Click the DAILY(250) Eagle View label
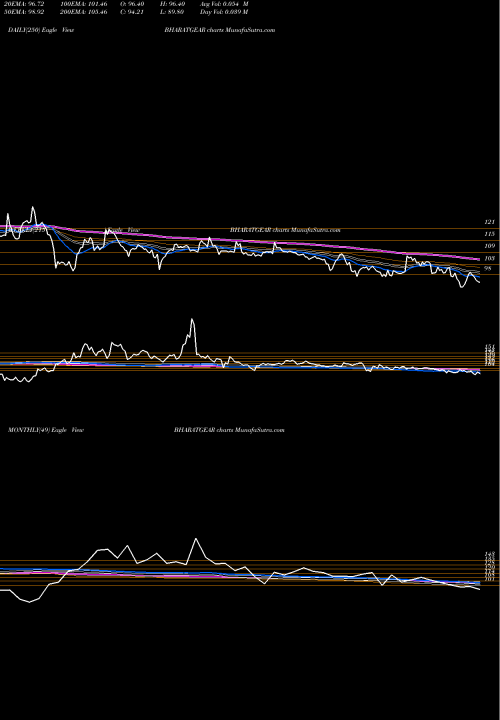This screenshot has width=500, height=720. (x=41, y=30)
